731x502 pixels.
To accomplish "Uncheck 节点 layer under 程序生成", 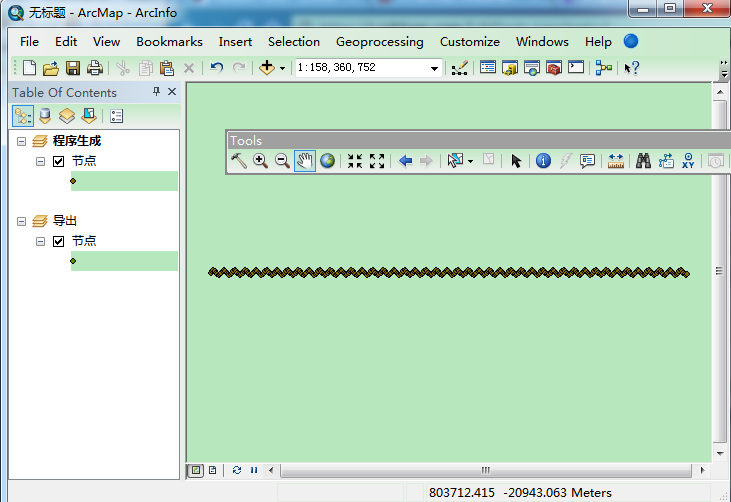I will (58, 162).
